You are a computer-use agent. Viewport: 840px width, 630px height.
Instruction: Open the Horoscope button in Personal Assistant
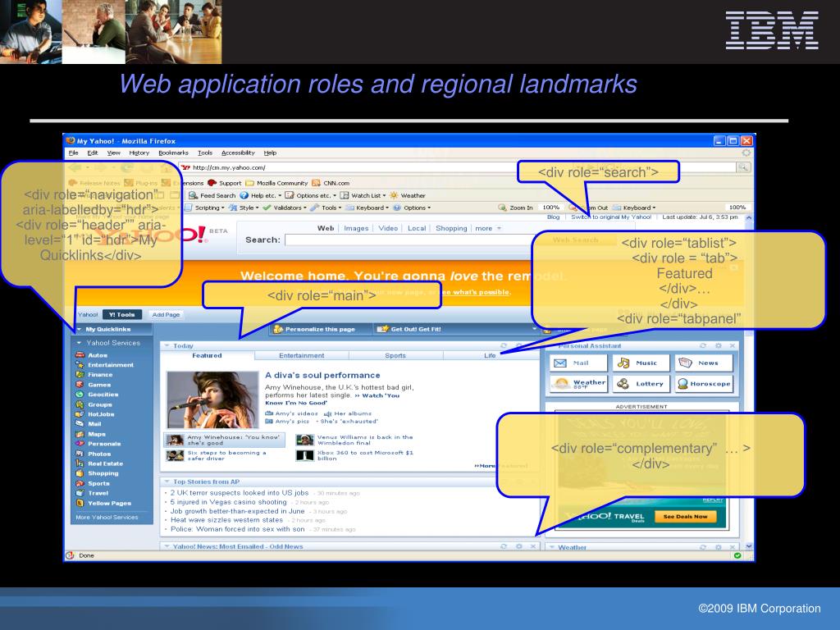[703, 384]
